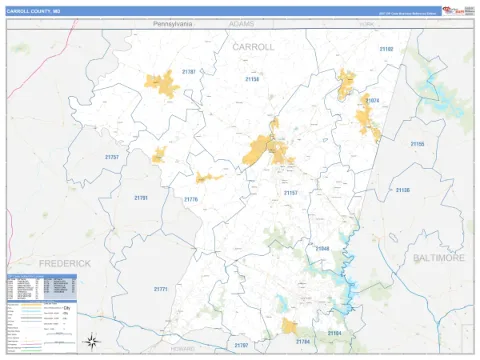Screen dimensions: 480x360
Task: Click the publisher logo in the title bar
Action: point(458,11)
